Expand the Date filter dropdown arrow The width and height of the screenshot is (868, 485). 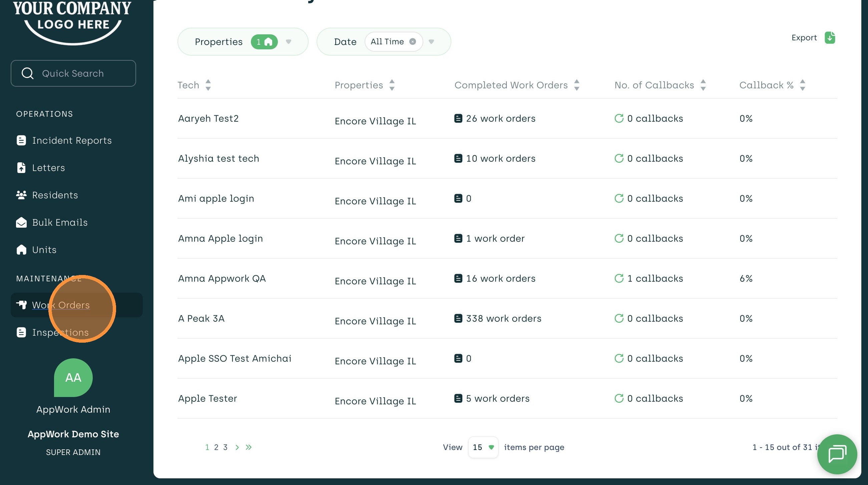point(431,42)
